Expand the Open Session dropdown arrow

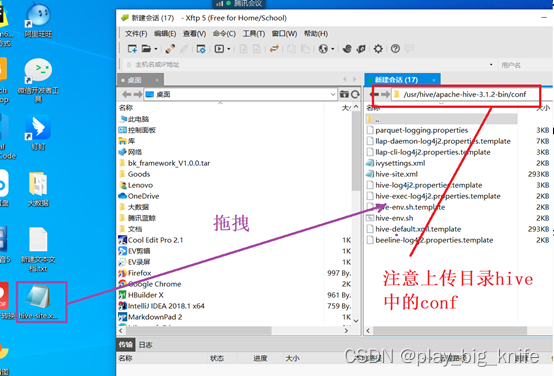tap(156, 49)
